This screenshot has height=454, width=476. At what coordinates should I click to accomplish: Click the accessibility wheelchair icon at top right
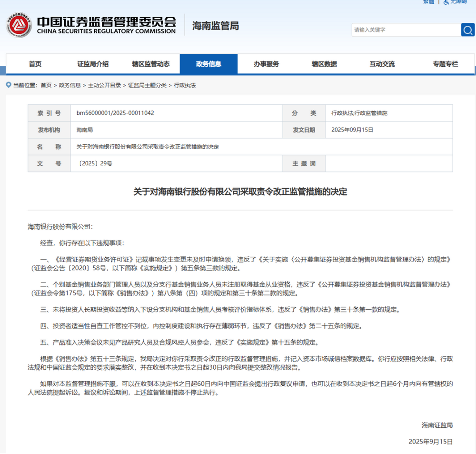pos(446,2)
